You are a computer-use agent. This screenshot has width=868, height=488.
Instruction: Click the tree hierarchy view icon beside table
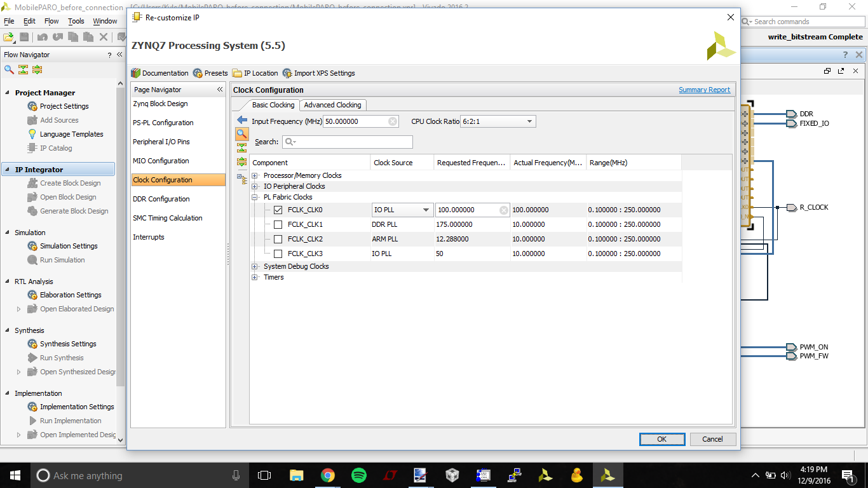pyautogui.click(x=241, y=180)
